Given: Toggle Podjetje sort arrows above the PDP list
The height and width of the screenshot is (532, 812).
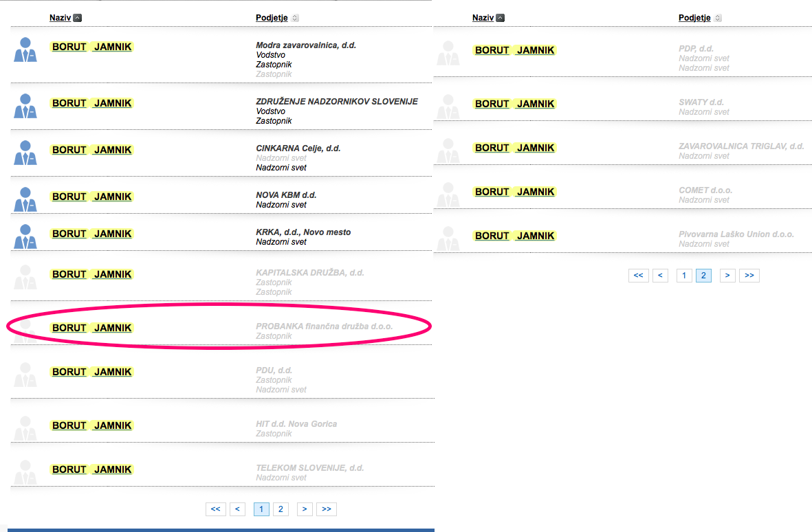Looking at the screenshot, I should tap(718, 18).
